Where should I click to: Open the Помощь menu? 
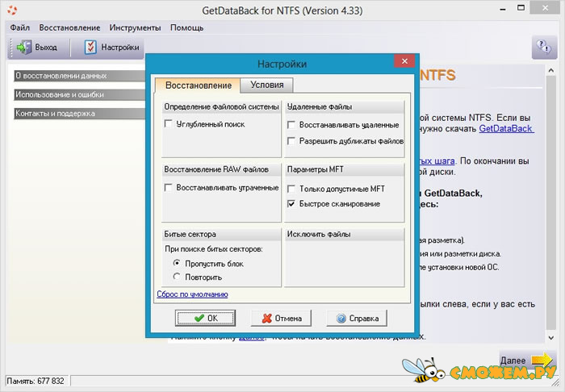click(187, 27)
